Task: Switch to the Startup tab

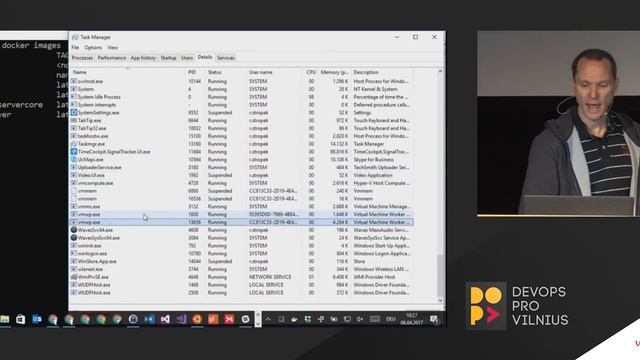Action: click(168, 58)
